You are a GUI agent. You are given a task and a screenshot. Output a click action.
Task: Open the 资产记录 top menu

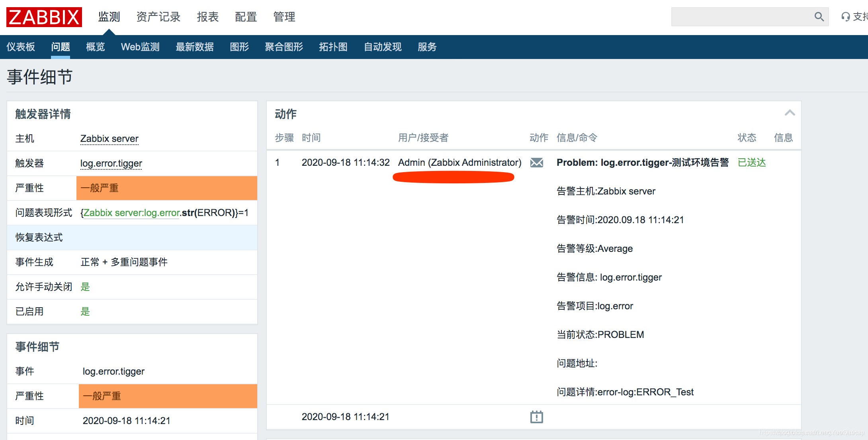coord(158,17)
